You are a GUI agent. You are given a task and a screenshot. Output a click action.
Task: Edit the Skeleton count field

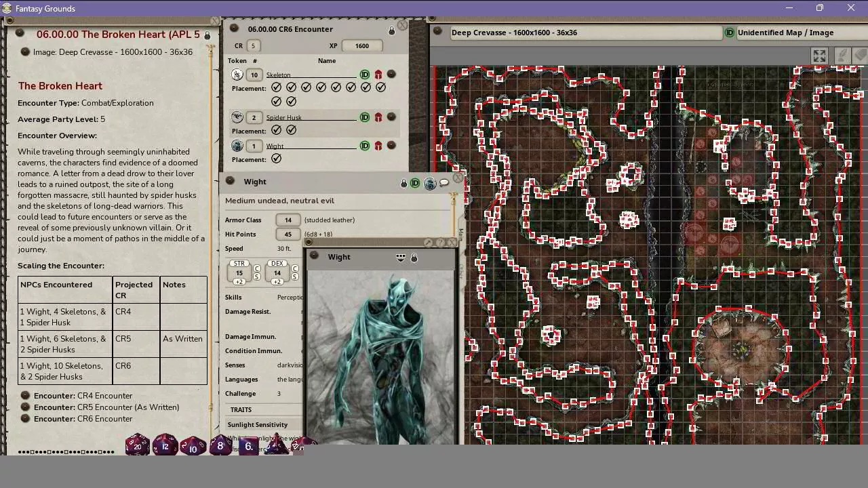[254, 75]
